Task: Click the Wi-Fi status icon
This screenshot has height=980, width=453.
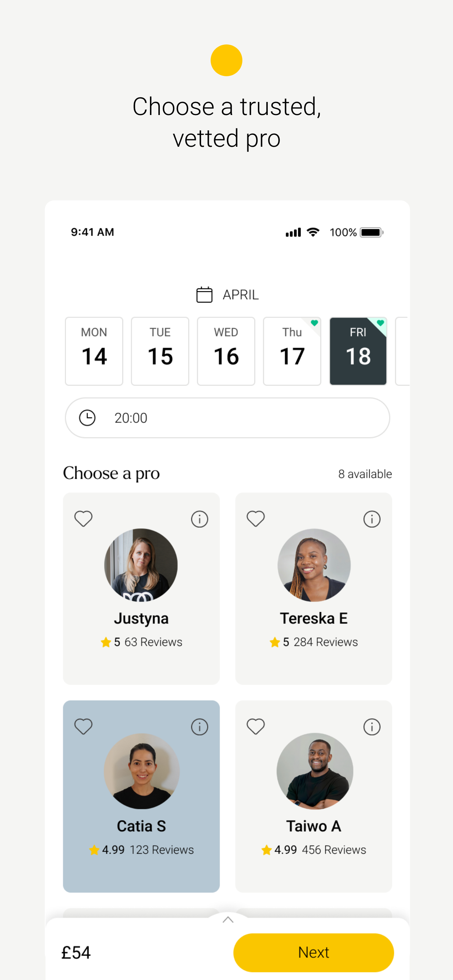Action: coord(313,232)
